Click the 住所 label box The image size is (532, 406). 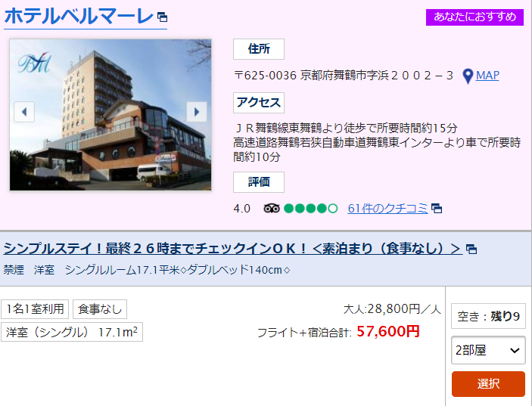pyautogui.click(x=259, y=49)
